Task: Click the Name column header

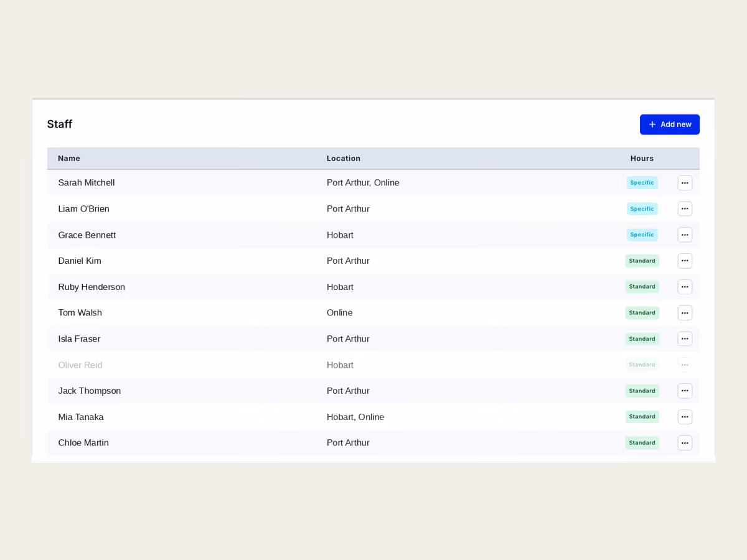Action: 69,159
